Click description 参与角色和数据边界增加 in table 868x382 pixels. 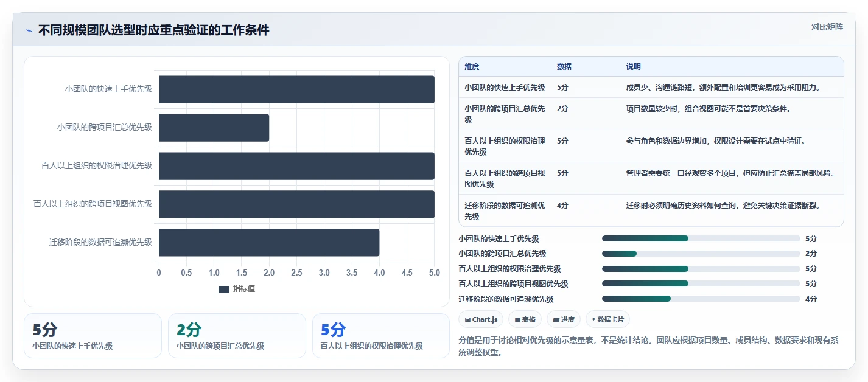pyautogui.click(x=716, y=141)
